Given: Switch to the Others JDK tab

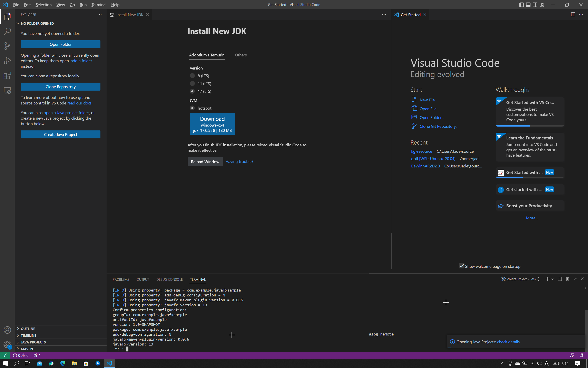Looking at the screenshot, I should (241, 55).
